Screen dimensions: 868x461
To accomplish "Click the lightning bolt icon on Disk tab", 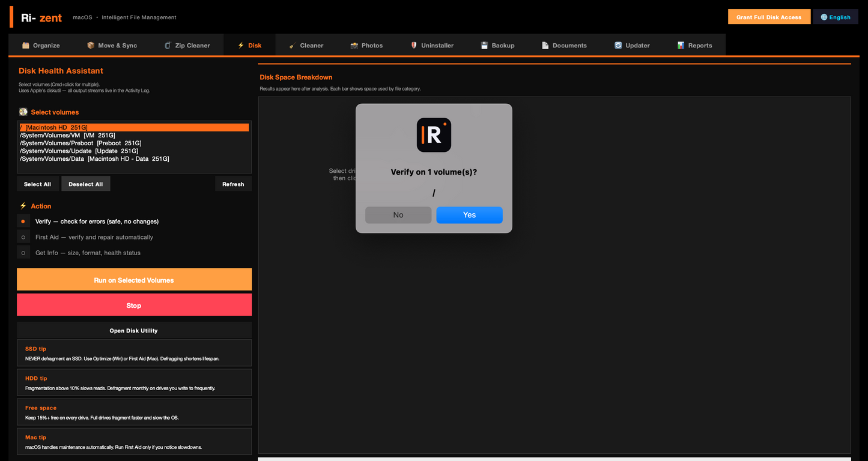I will pos(241,45).
